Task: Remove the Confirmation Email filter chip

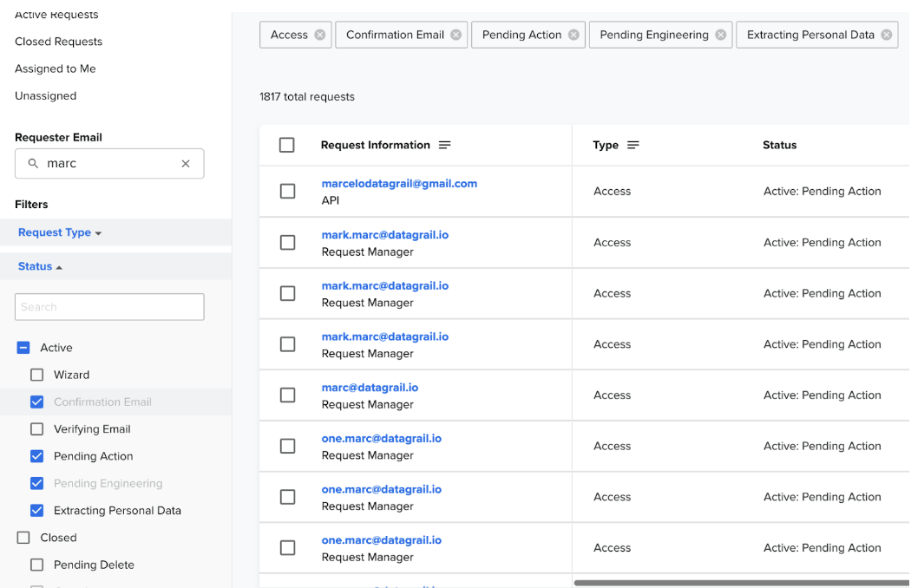Action: coord(456,35)
